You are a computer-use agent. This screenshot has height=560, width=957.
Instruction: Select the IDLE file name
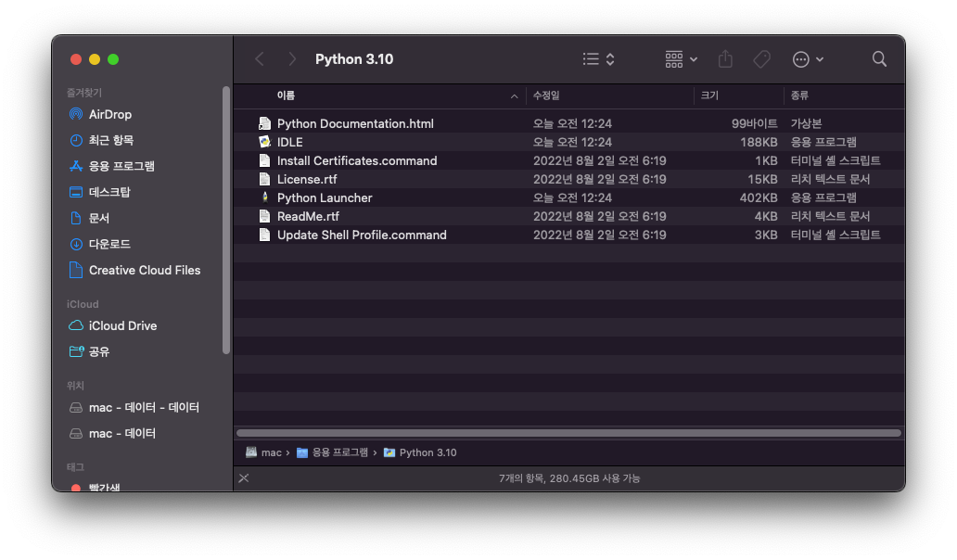click(x=290, y=142)
